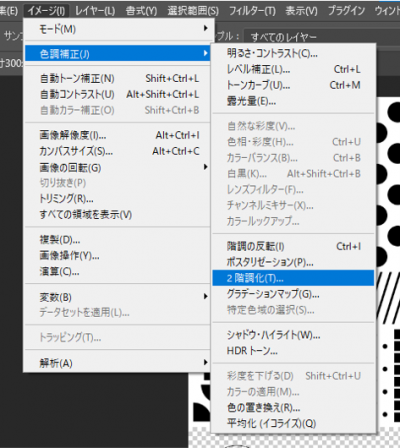Open the すべてのレイヤー sample dropdown
Screen dimensions: 400x448
point(322,37)
